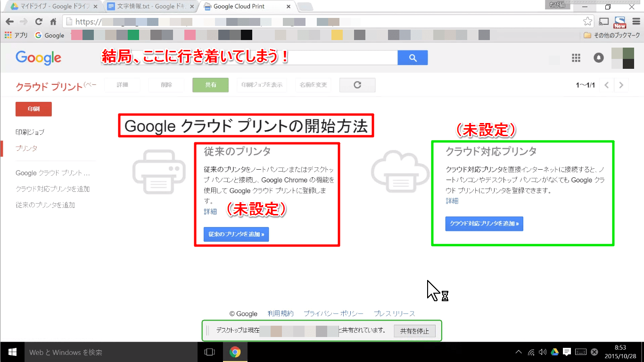Show hidden system tray icons chevron
Screen dimensions: 644x362
click(519, 352)
